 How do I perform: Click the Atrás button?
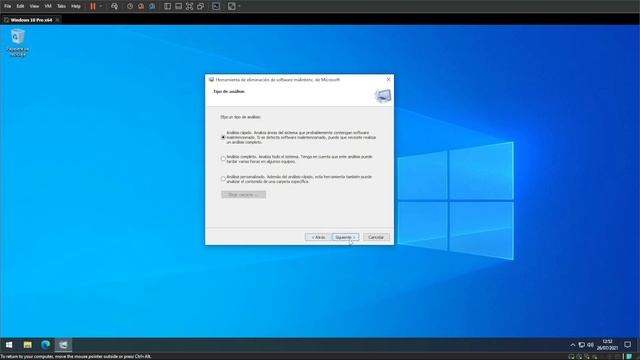318,237
